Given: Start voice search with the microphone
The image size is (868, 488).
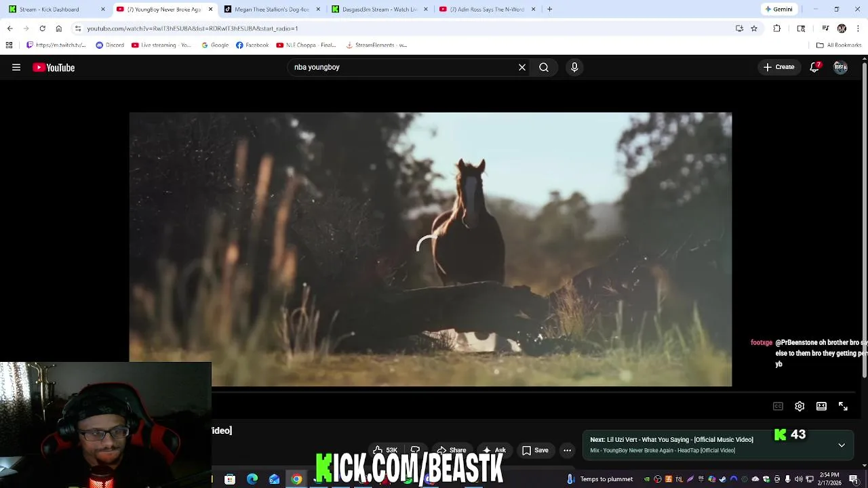Looking at the screenshot, I should pos(574,67).
